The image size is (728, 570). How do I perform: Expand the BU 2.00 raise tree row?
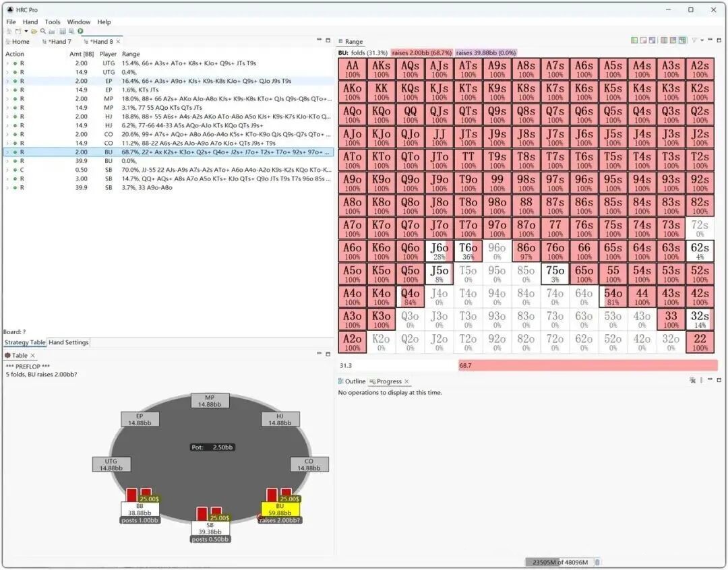tap(7, 152)
